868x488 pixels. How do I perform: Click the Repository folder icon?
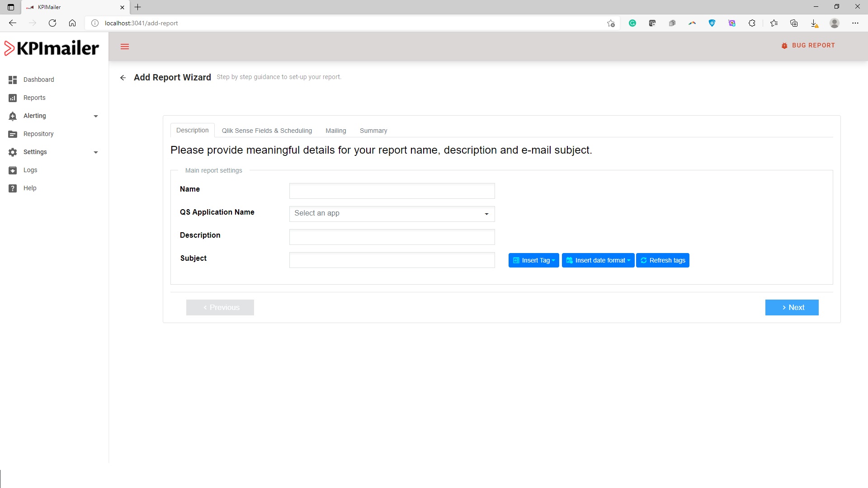tap(13, 134)
